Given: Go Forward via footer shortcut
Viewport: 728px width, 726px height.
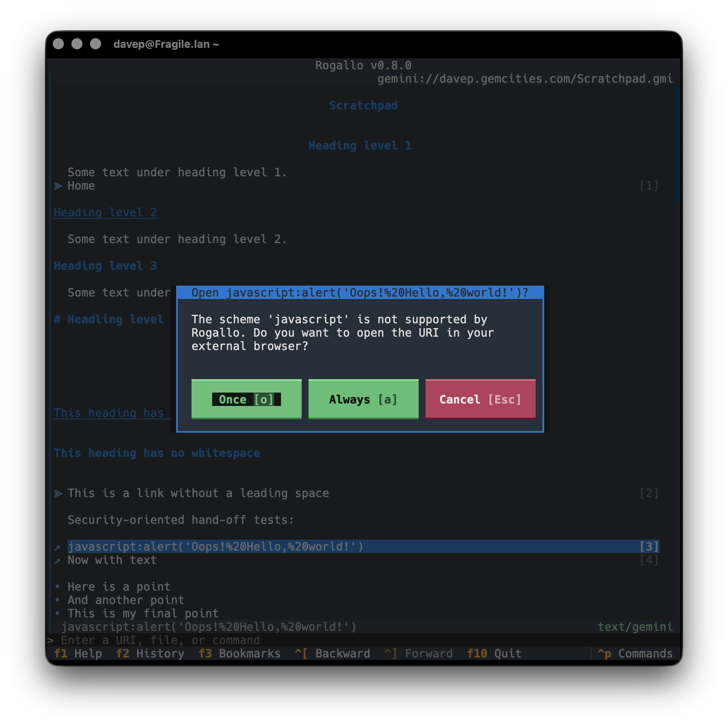Looking at the screenshot, I should click(x=418, y=653).
